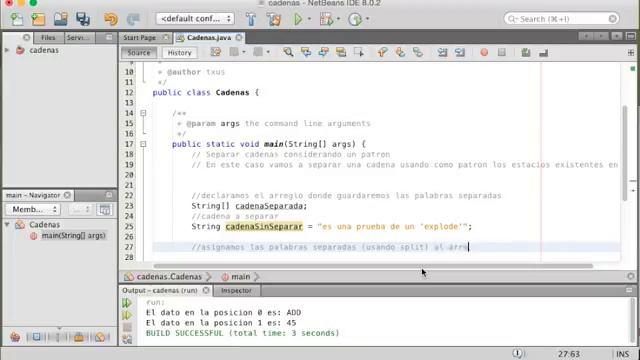Click the split editor icon at toolbar right

point(631,53)
